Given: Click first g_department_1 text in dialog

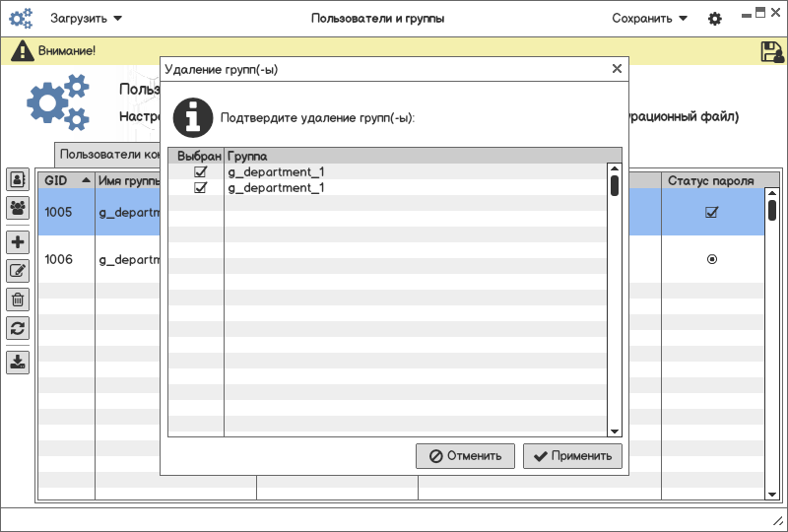Looking at the screenshot, I should click(x=276, y=172).
